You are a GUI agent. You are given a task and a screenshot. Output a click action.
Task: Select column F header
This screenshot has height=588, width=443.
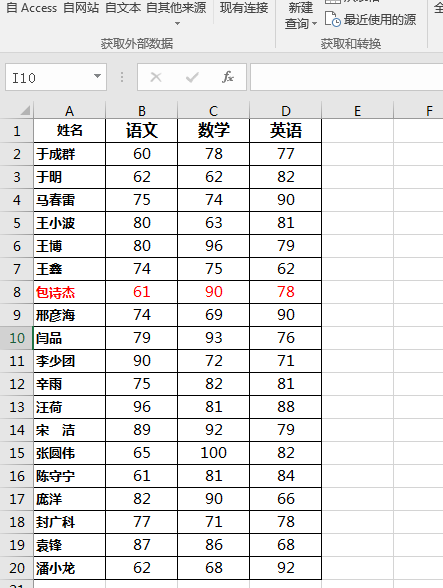pyautogui.click(x=419, y=111)
